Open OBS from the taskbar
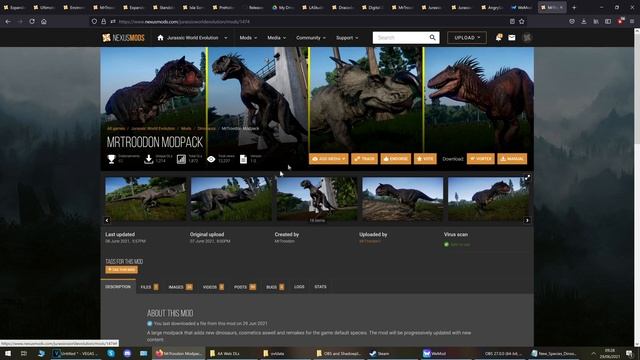The height and width of the screenshot is (360, 640). pos(503,353)
